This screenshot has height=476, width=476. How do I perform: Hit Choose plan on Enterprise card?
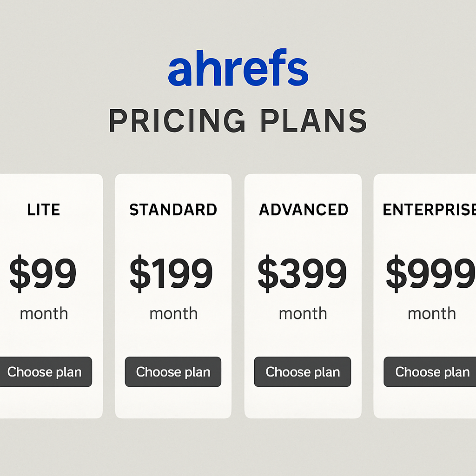click(431, 372)
